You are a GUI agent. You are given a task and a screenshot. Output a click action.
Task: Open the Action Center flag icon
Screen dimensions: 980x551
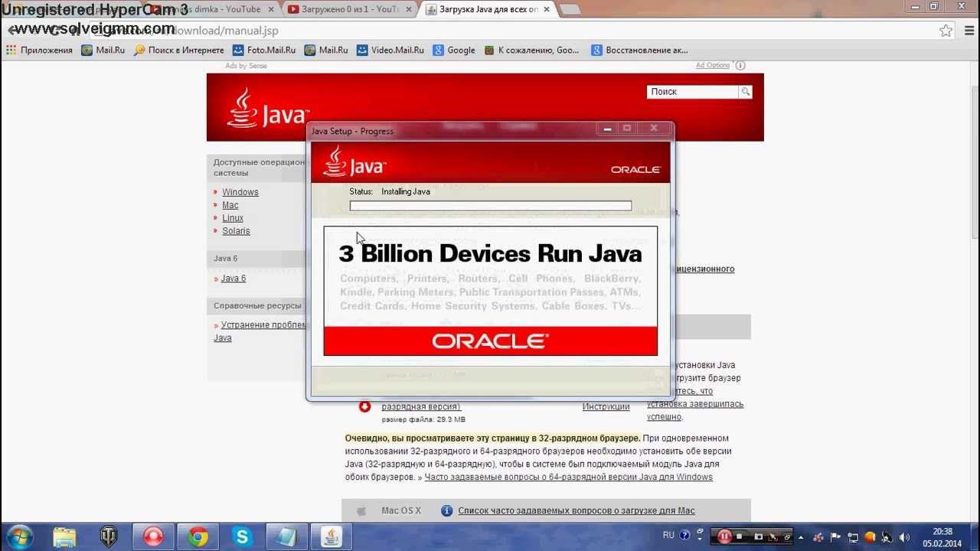[835, 537]
